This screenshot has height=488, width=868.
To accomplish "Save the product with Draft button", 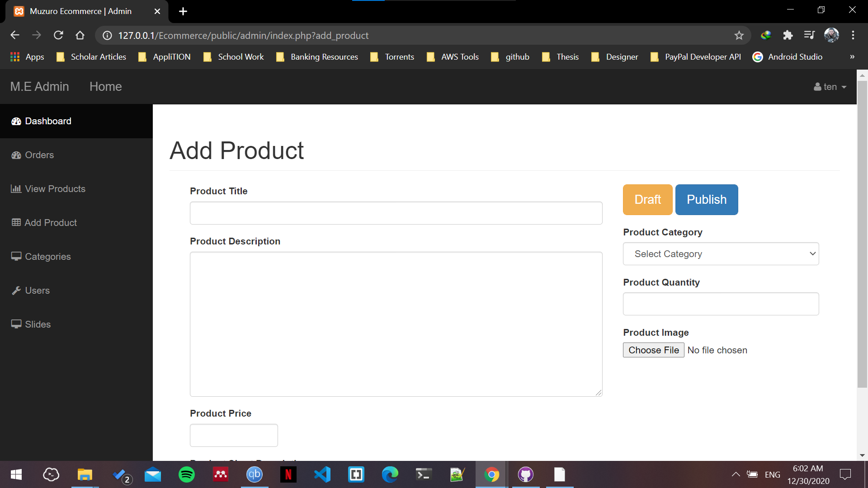I will tap(647, 200).
